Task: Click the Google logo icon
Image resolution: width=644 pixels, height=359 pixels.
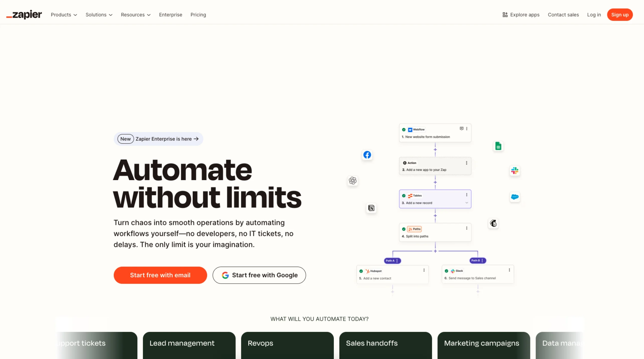Action: [x=225, y=275]
